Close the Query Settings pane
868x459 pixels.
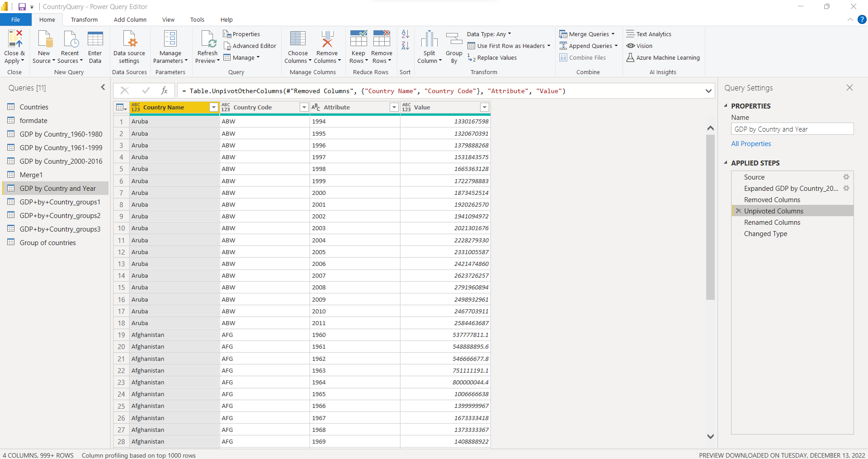coord(849,88)
